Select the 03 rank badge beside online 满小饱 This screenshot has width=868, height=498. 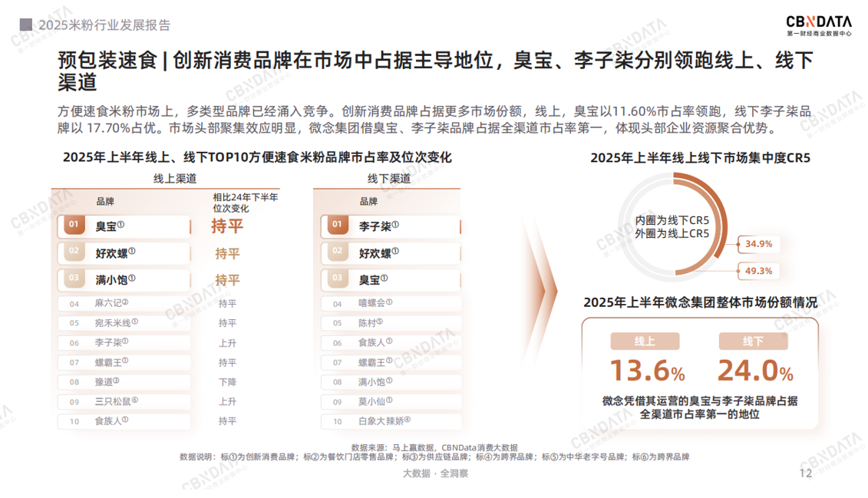point(74,278)
